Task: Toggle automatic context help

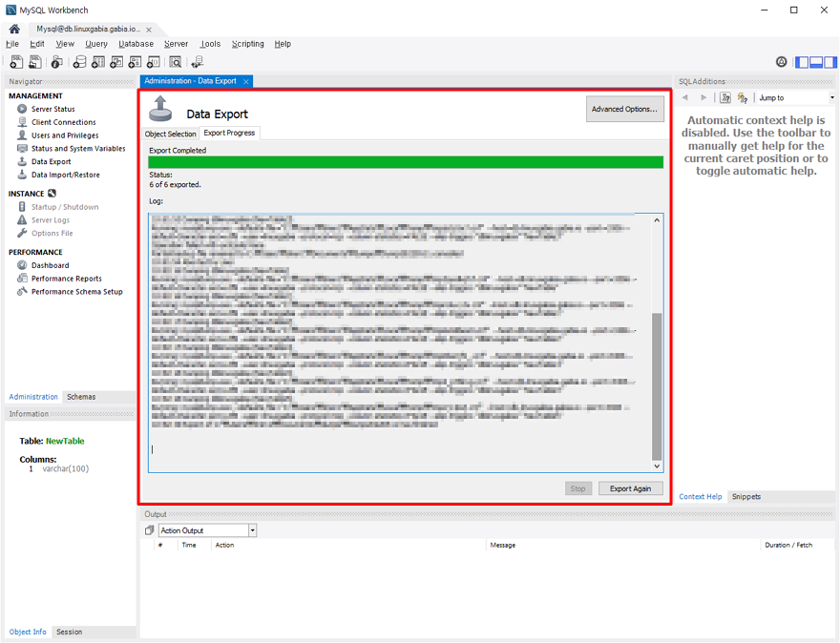Action: pos(743,97)
